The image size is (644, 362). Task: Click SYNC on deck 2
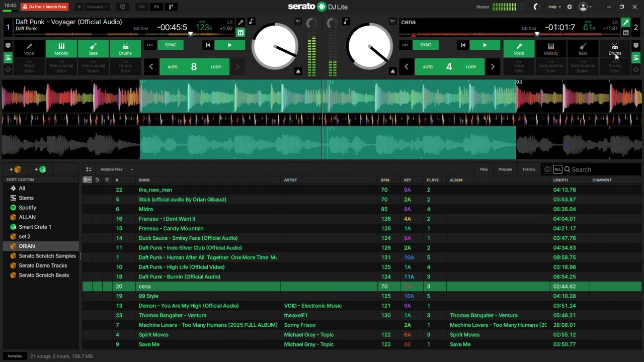pos(426,45)
